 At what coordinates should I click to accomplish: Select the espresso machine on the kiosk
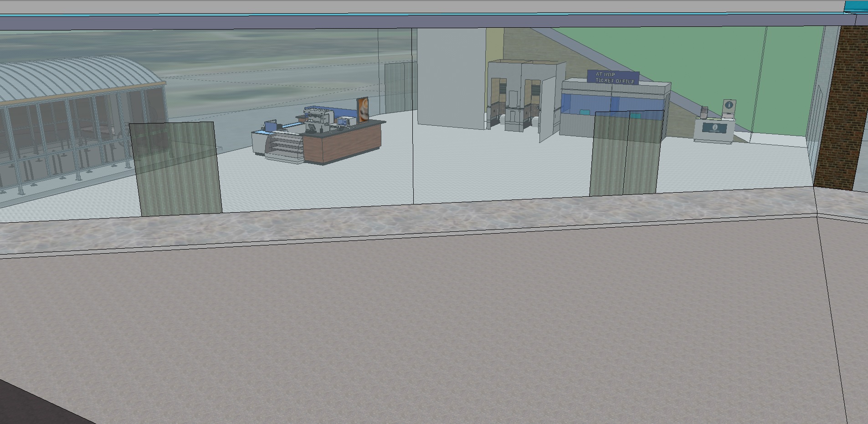318,116
